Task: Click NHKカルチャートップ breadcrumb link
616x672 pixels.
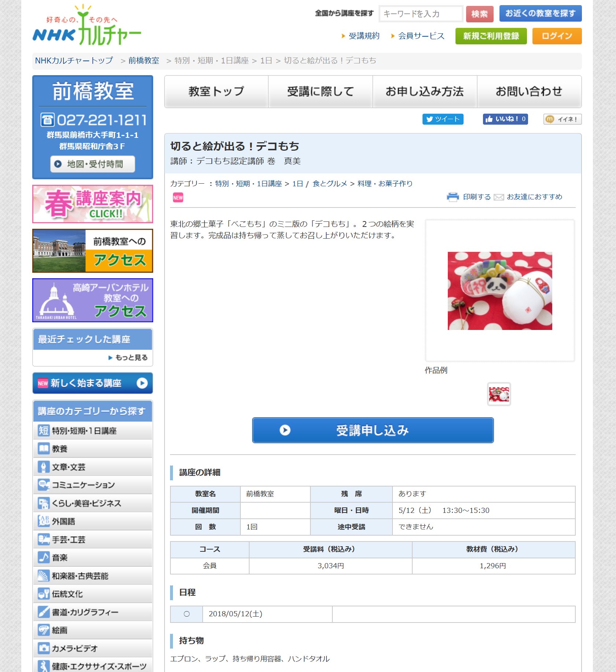Action: point(74,60)
